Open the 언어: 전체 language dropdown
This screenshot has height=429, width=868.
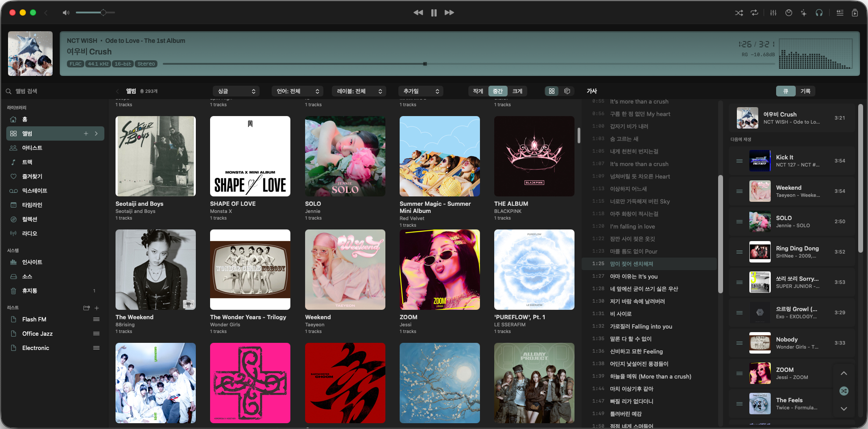tap(298, 91)
